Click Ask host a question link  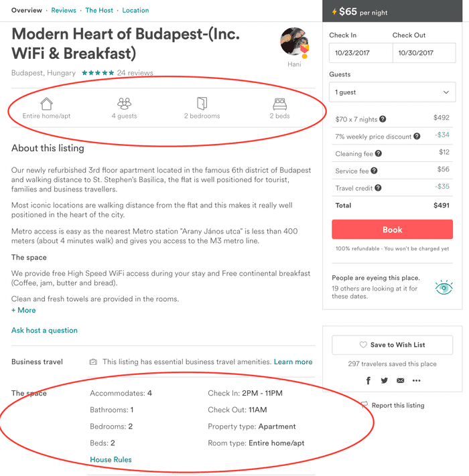[44, 330]
